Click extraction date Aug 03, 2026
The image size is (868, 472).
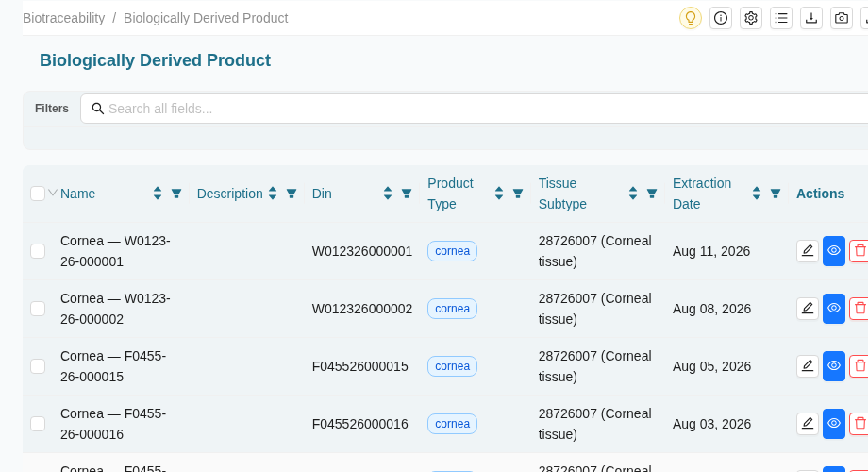coord(711,425)
